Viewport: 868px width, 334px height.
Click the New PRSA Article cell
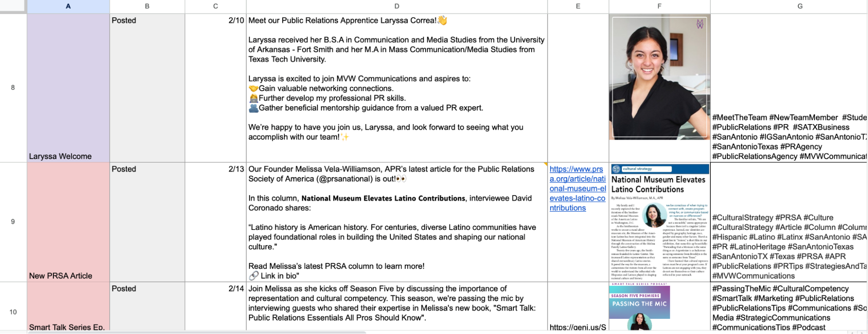click(x=68, y=222)
